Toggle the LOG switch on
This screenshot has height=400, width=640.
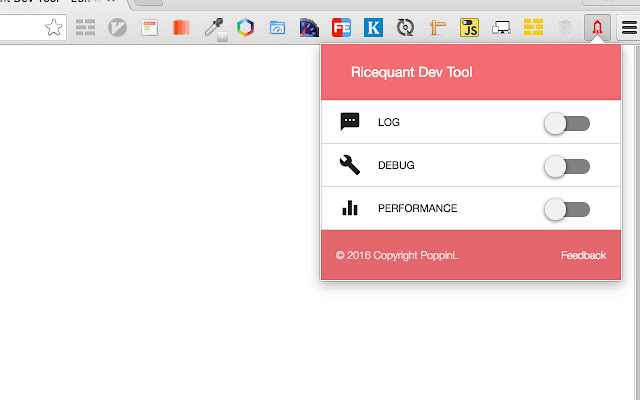(567, 123)
